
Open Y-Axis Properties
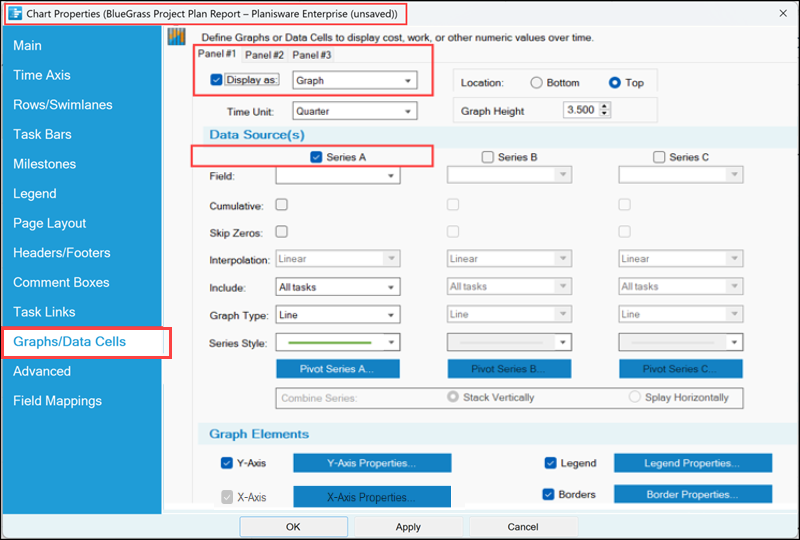pos(372,463)
